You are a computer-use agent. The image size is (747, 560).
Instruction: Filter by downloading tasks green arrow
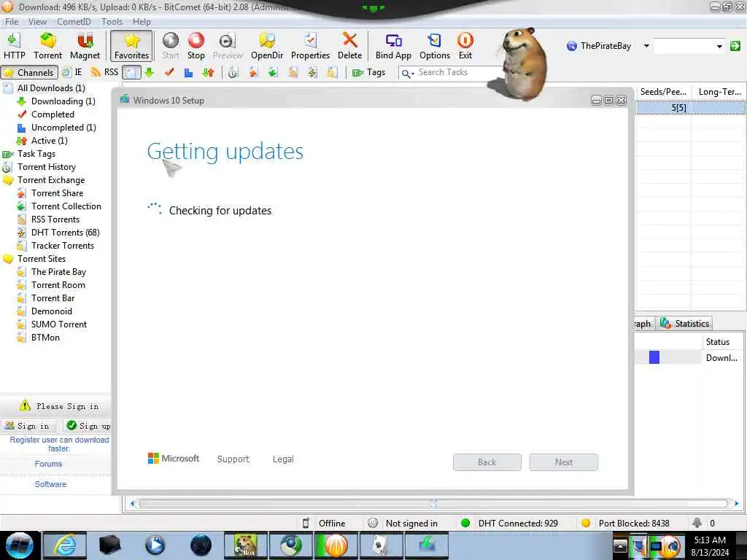click(150, 72)
